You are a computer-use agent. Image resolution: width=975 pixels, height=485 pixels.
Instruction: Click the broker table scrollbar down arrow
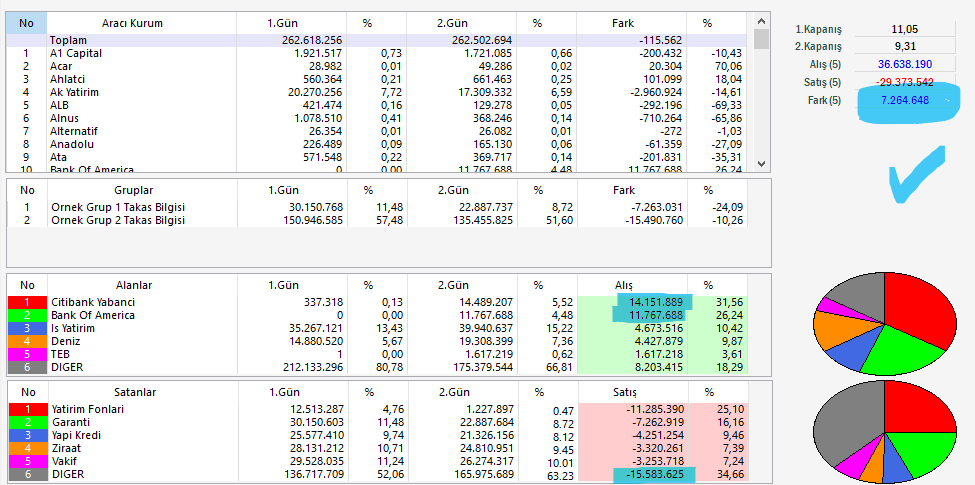(x=761, y=163)
